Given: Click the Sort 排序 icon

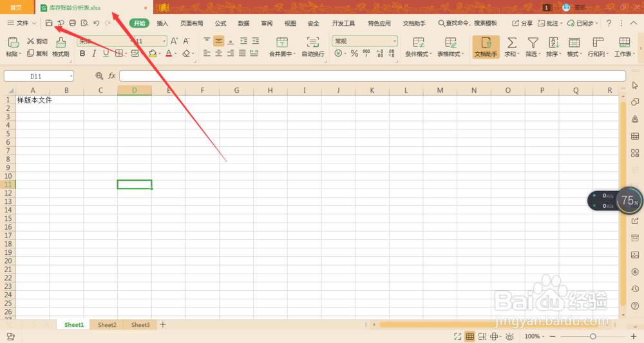Looking at the screenshot, I should coord(554,42).
